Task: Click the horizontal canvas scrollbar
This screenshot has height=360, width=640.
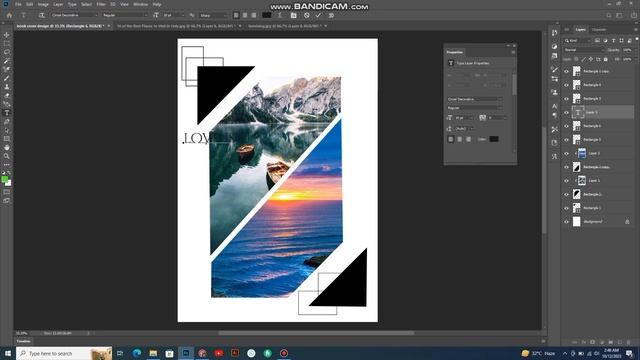Action: click(x=316, y=333)
